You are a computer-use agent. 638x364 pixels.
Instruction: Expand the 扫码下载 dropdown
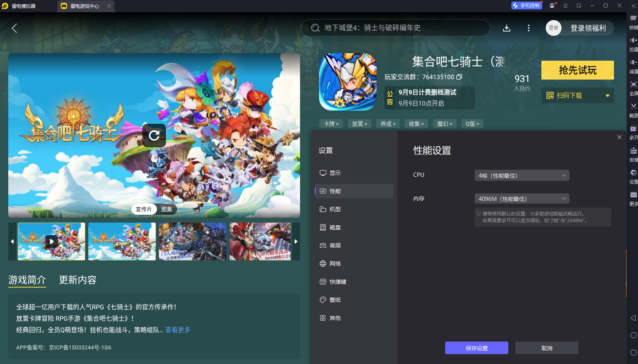(578, 95)
